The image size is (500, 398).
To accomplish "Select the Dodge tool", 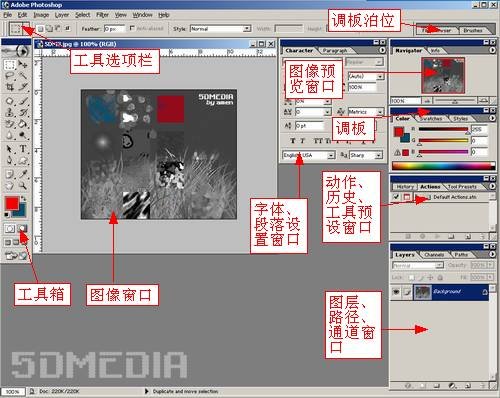I will point(23,135).
